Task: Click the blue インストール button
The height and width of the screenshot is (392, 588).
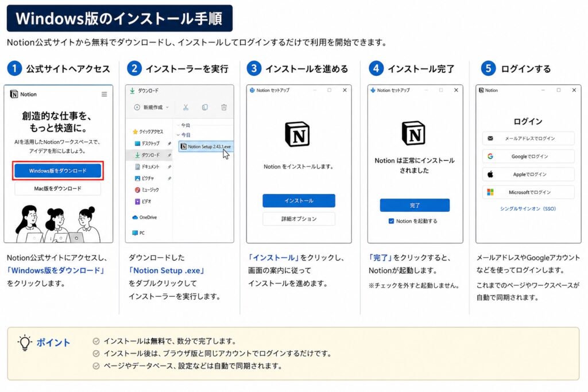Action: (x=299, y=201)
